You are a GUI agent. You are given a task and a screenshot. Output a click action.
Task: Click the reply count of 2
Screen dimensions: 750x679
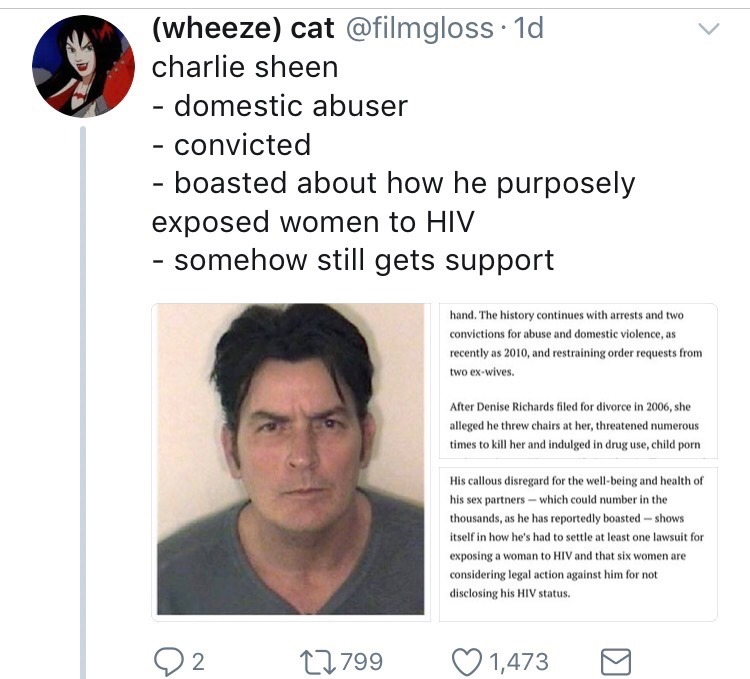(199, 662)
